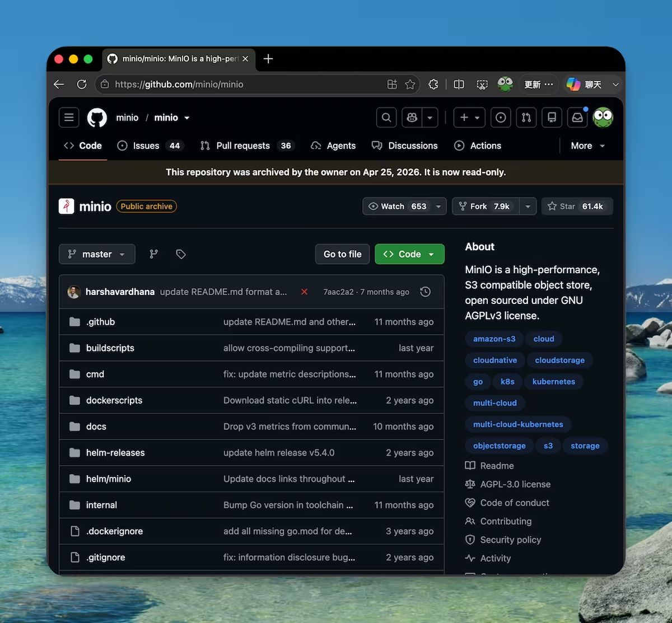
Task: Open the helm/minio folder
Action: point(109,479)
